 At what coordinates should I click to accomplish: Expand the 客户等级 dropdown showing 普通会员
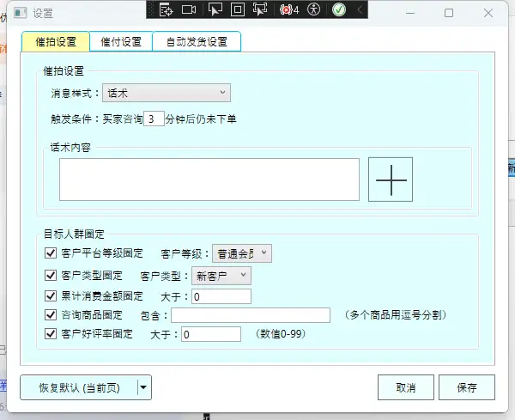click(242, 253)
